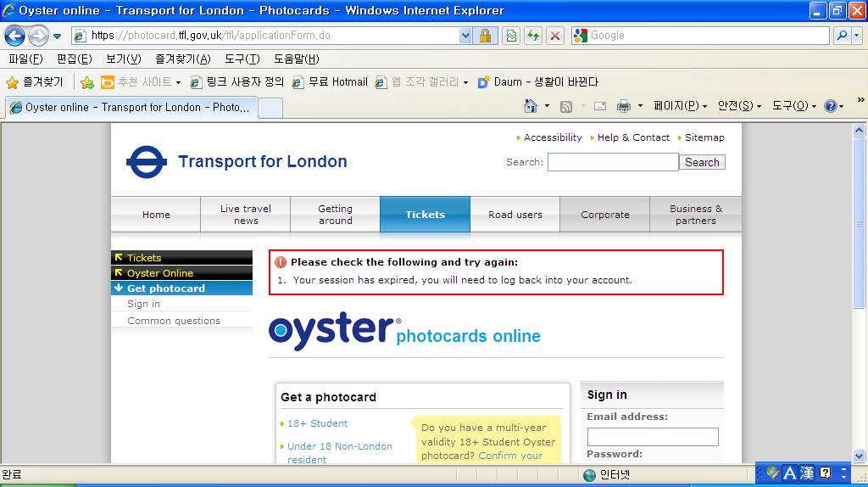Screen dimensions: 868x487
Task: Click the page vertical scrollbar thumb
Action: 859,223
